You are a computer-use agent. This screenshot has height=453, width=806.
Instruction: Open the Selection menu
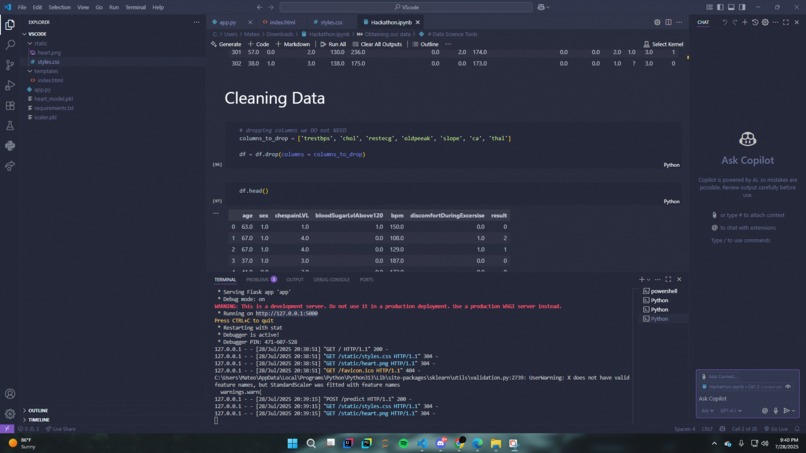(x=60, y=7)
